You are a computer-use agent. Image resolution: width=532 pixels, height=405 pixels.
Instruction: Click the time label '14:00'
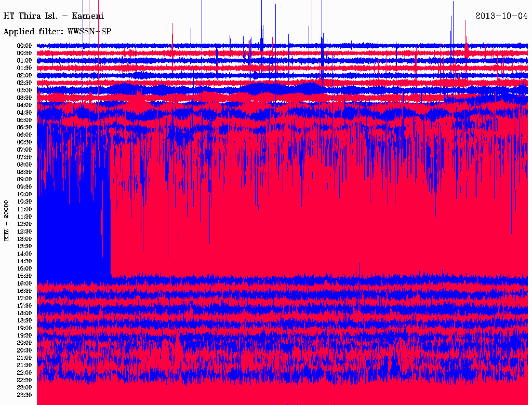click(x=24, y=254)
